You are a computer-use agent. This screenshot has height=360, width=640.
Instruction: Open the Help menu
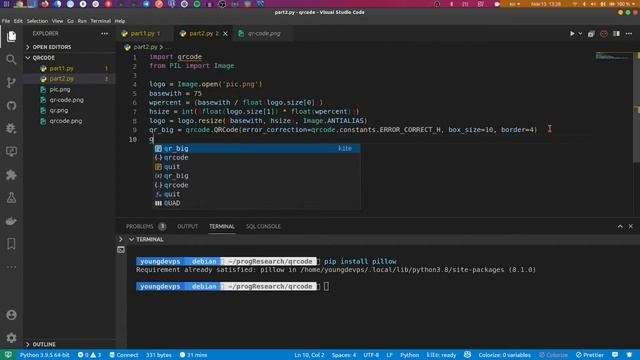tap(120, 21)
